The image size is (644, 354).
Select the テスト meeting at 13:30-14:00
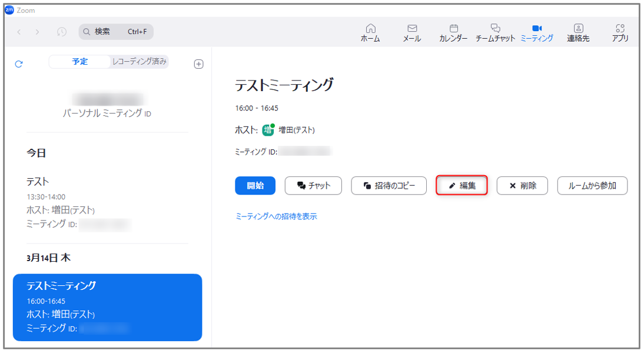107,204
